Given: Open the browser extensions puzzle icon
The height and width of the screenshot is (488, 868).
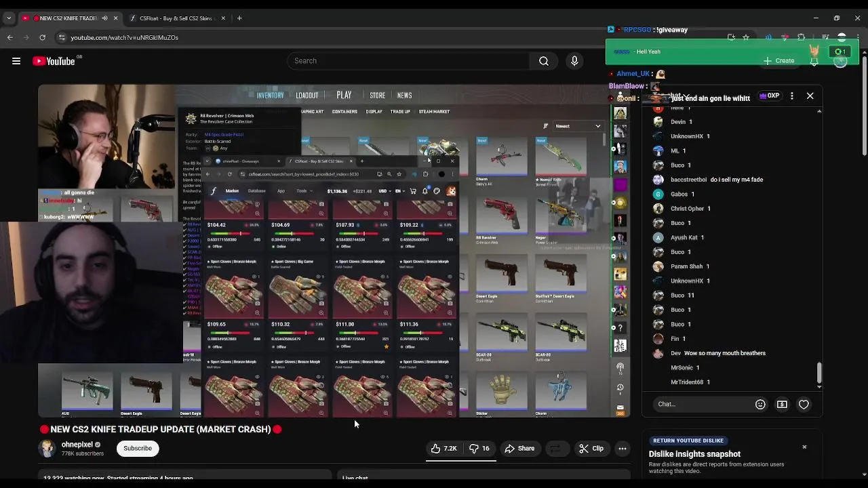Looking at the screenshot, I should click(802, 37).
